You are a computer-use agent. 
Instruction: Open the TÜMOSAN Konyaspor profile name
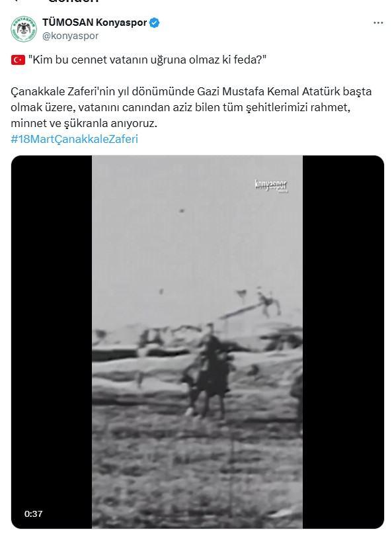pos(95,22)
